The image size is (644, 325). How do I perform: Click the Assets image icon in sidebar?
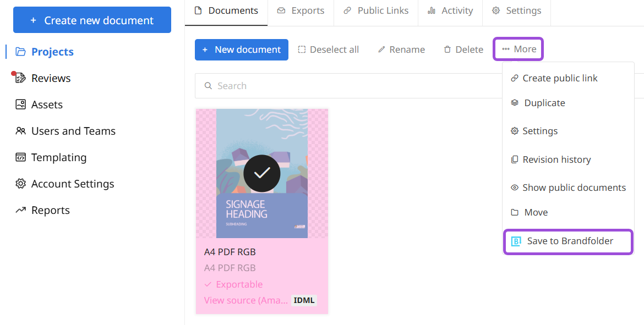(20, 104)
